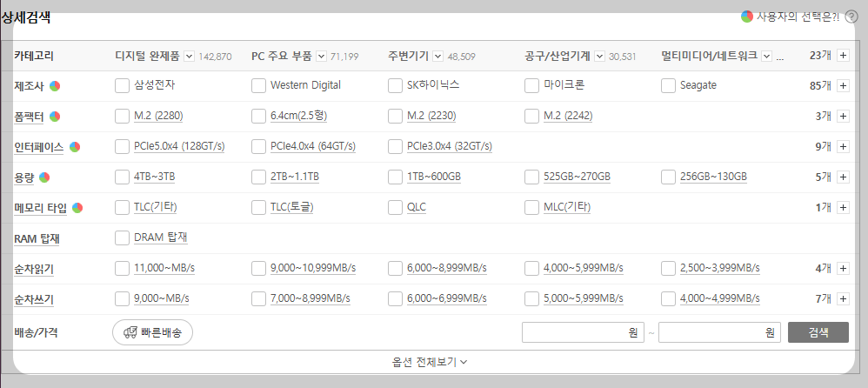868x388 pixels.
Task: Check the DRAM 탑재 checkbox
Action: pyautogui.click(x=122, y=238)
